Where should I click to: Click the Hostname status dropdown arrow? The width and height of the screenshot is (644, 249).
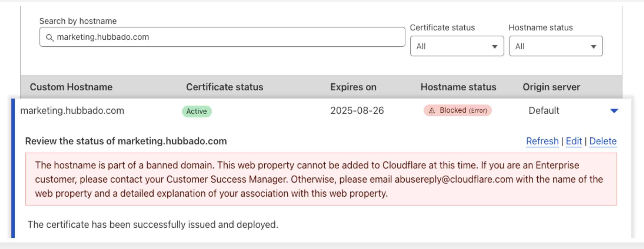[x=593, y=47]
